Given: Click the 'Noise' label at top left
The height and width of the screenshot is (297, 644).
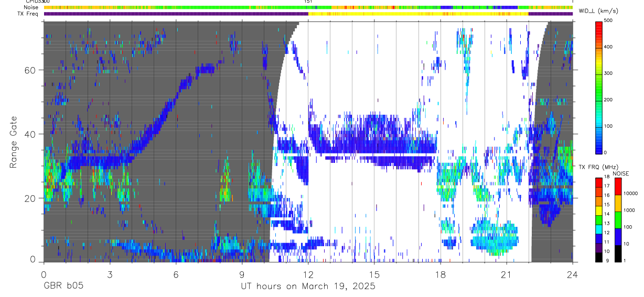Looking at the screenshot, I should point(31,7).
